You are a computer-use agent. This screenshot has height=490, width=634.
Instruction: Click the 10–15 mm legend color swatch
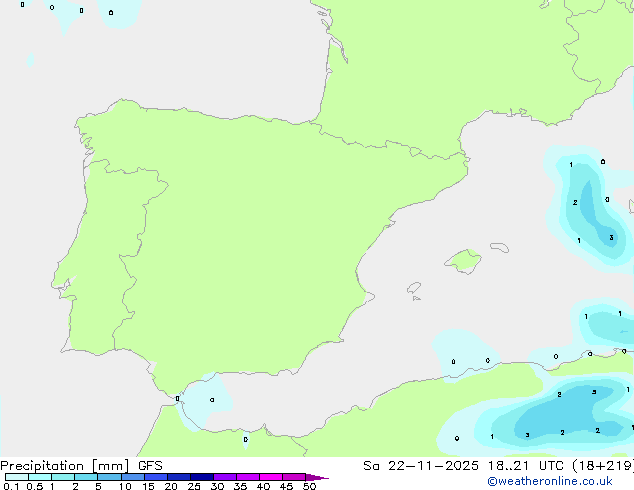coord(132,477)
